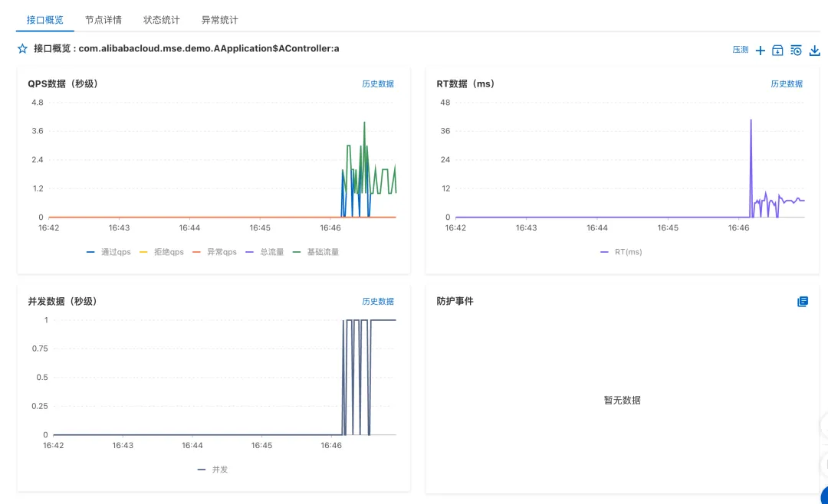828x504 pixels.
Task: Open 历史数据 for the QPS数据 chart
Action: 378,84
